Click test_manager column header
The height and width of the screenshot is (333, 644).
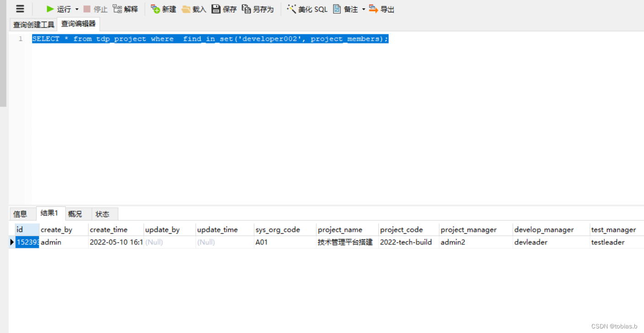(617, 230)
